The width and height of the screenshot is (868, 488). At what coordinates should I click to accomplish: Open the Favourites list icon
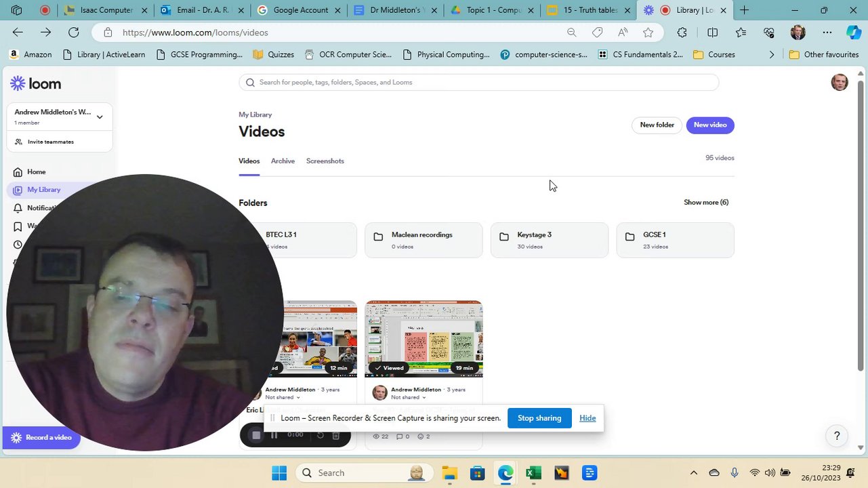(x=741, y=33)
